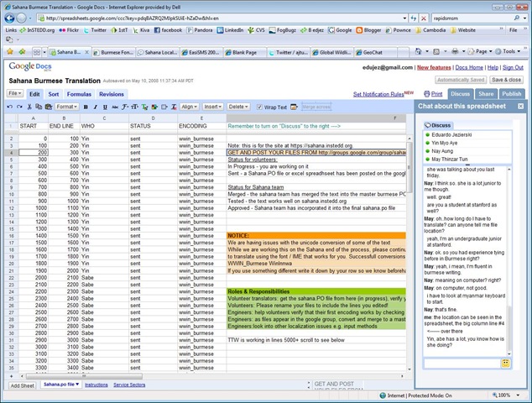The height and width of the screenshot is (403, 532).
Task: Open the font family picker
Action: (125, 107)
